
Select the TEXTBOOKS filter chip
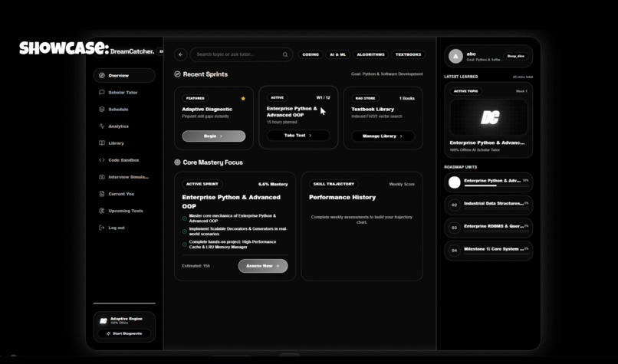[x=409, y=54]
